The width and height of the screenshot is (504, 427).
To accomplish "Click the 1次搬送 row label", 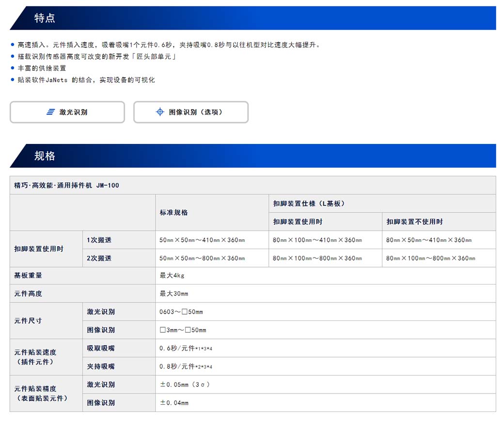I will [99, 240].
